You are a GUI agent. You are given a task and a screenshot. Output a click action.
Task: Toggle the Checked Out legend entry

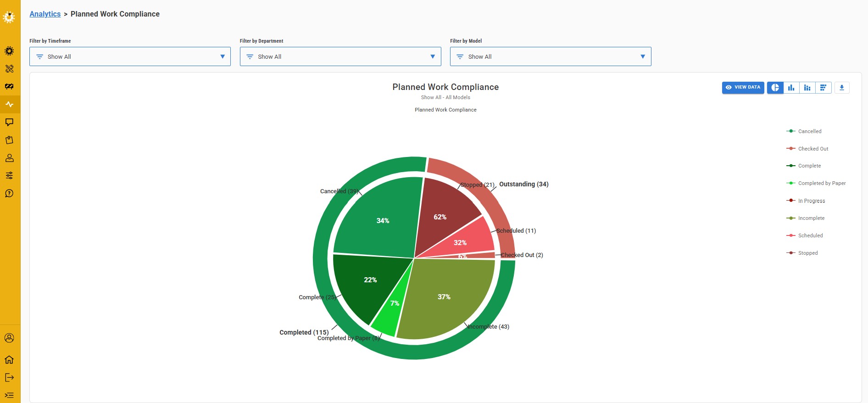812,149
